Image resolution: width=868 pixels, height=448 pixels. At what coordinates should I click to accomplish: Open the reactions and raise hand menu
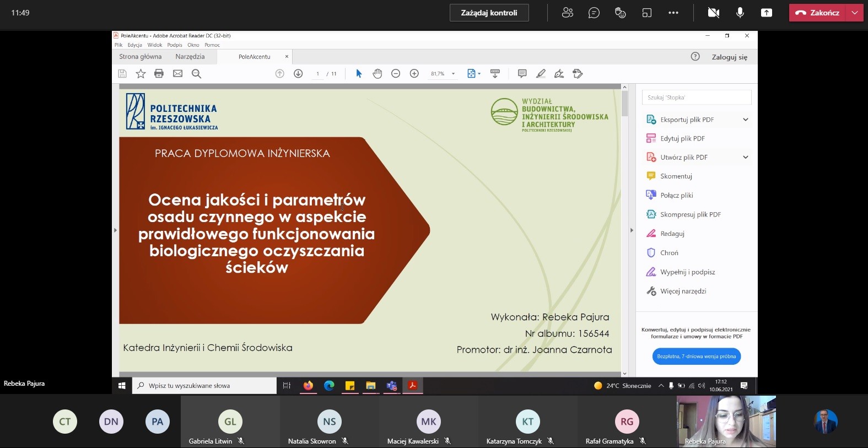[620, 13]
